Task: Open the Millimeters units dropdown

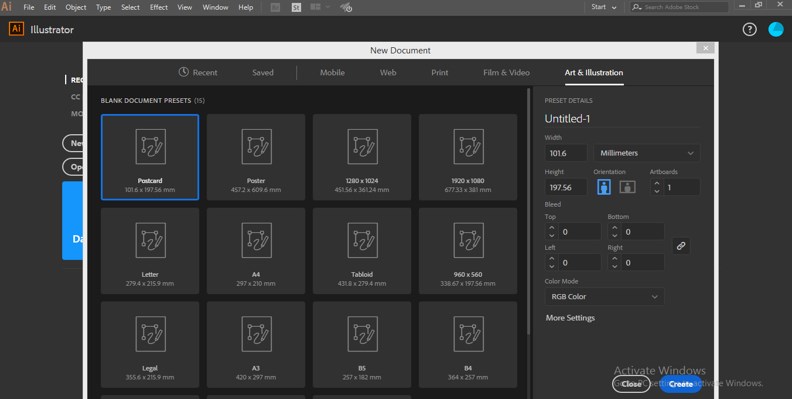Action: pyautogui.click(x=647, y=153)
